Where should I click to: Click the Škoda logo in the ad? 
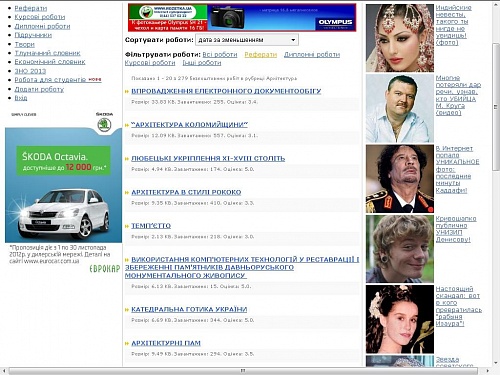tap(104, 125)
